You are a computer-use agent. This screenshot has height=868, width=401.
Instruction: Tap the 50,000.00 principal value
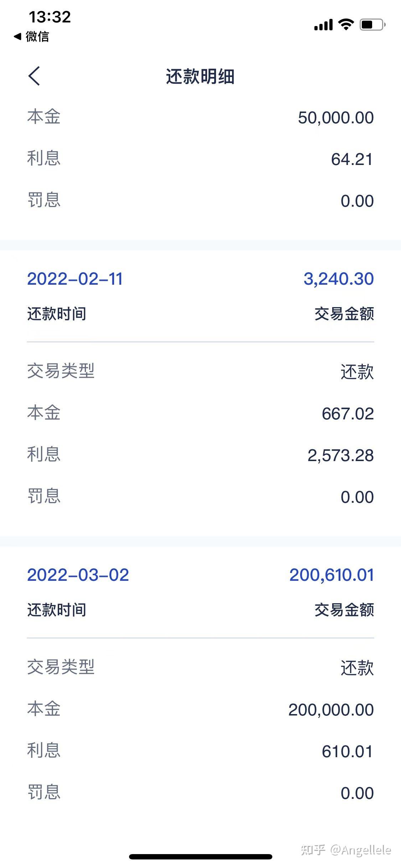[x=336, y=118]
